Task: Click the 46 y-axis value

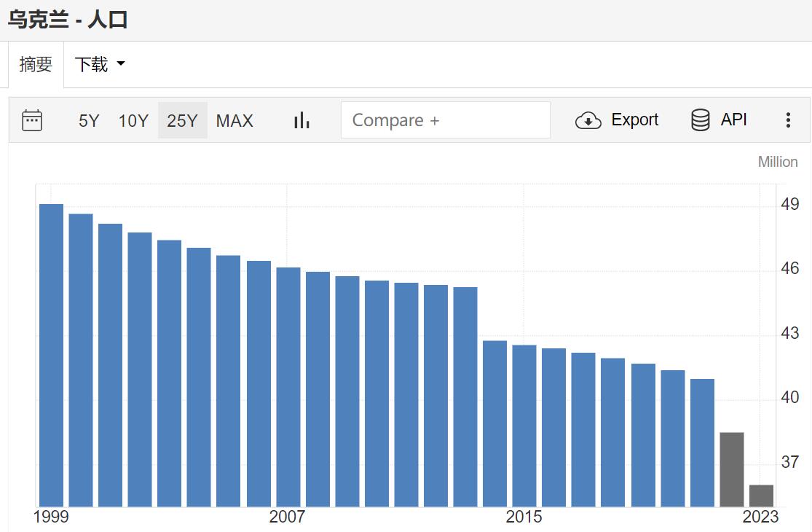Action: (x=789, y=268)
